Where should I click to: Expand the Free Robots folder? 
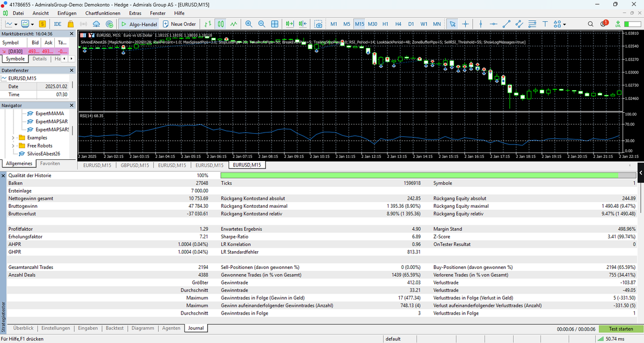coord(13,145)
